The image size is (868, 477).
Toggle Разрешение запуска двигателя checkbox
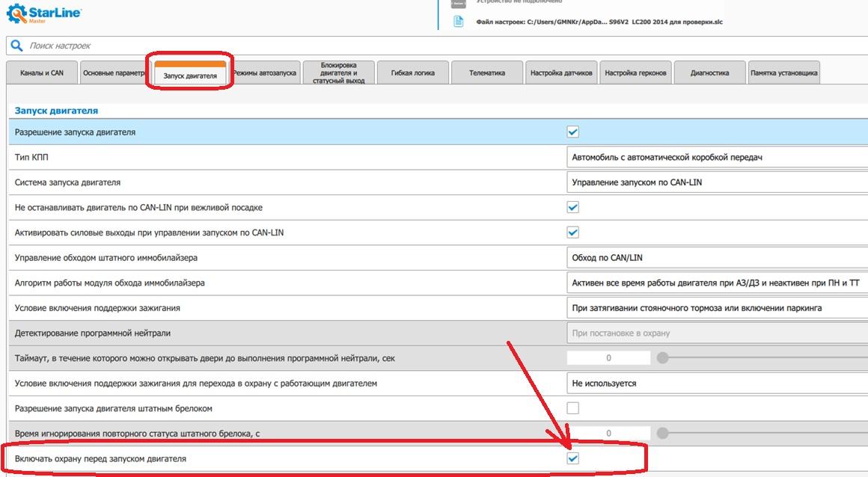pos(573,132)
